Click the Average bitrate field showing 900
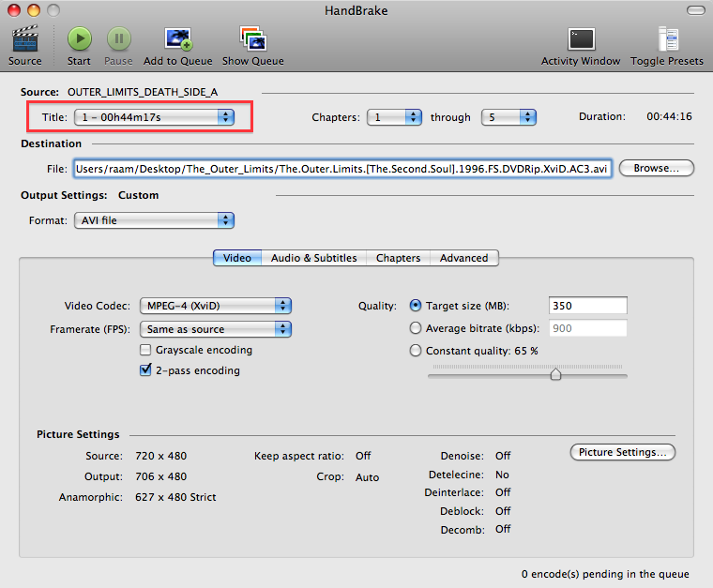 (587, 328)
